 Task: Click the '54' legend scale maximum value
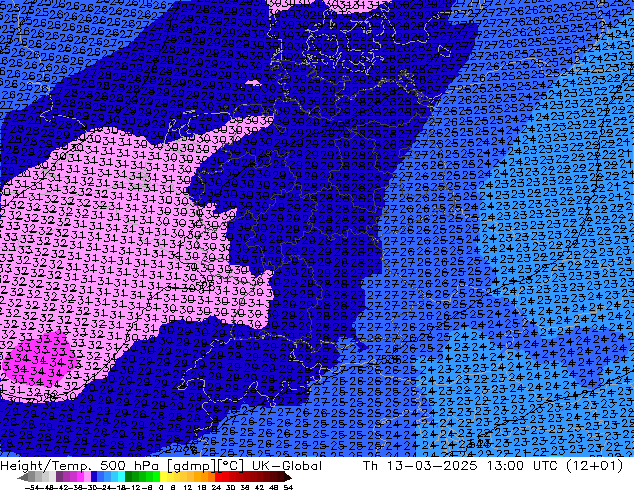tap(288, 487)
